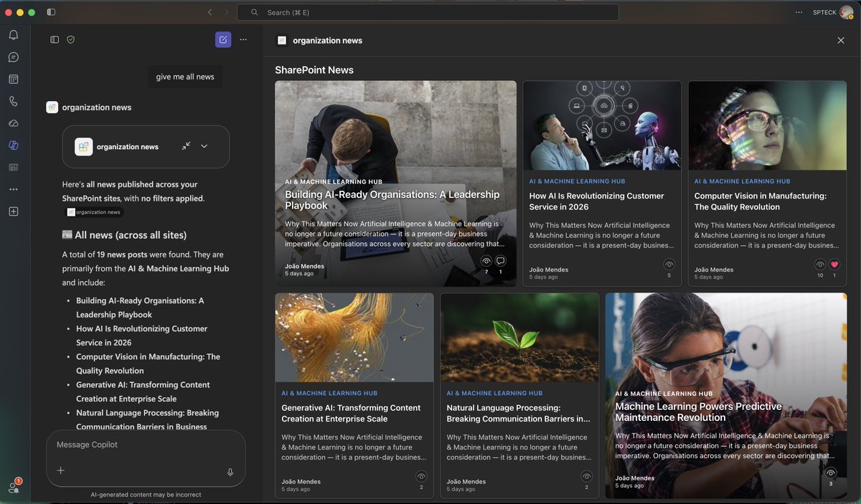Screen dimensions: 861x504
Task: Click the organization news agent name in chat
Action: point(97,108)
